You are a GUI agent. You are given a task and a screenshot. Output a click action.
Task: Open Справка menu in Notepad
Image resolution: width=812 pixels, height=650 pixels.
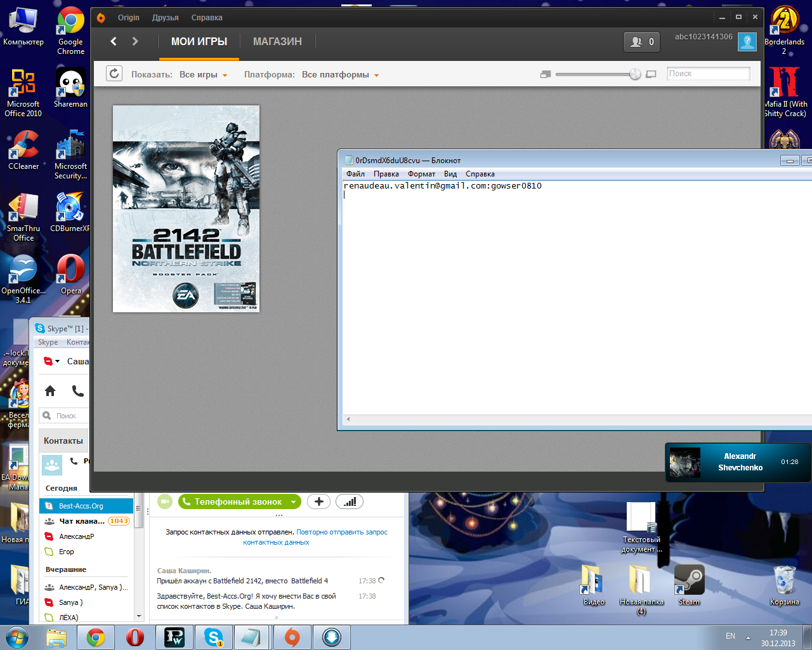480,174
